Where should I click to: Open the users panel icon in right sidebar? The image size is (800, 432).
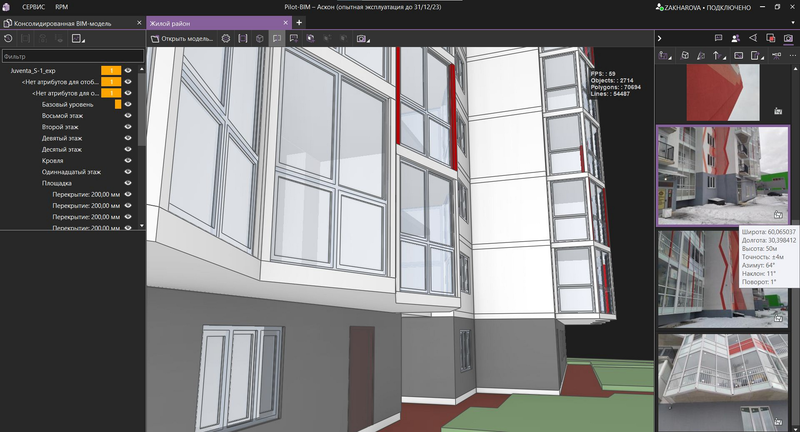(736, 38)
